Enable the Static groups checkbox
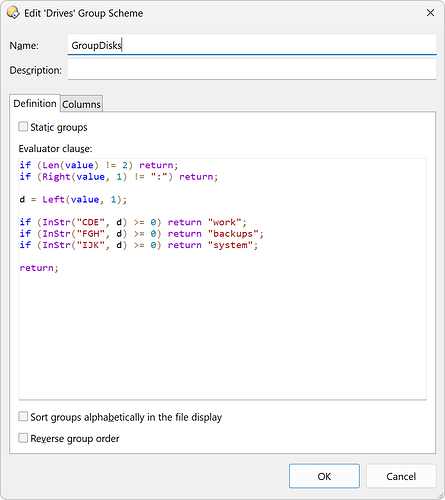The width and height of the screenshot is (445, 500). point(23,127)
